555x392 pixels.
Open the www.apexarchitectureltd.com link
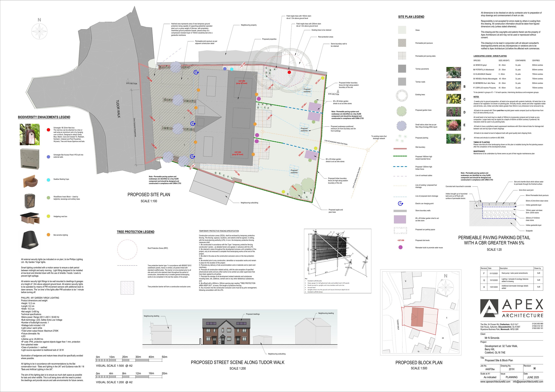[495, 382]
